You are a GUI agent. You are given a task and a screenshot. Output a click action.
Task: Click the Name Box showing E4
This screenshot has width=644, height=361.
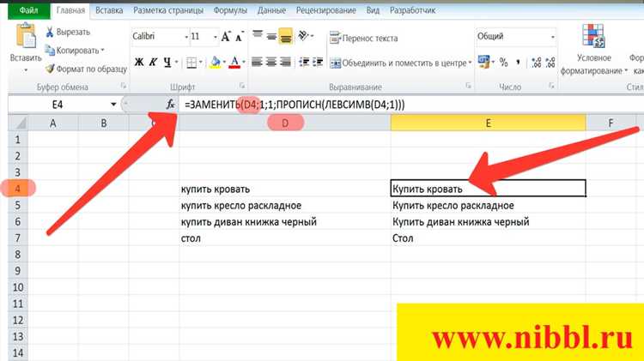[x=58, y=105]
